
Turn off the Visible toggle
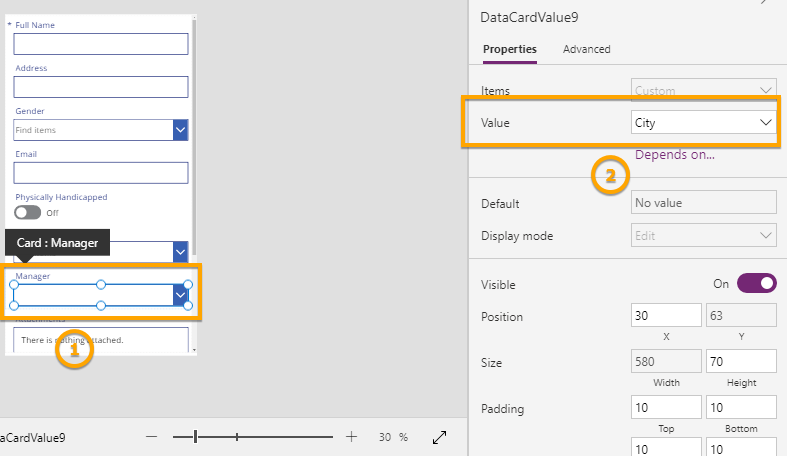pos(756,283)
